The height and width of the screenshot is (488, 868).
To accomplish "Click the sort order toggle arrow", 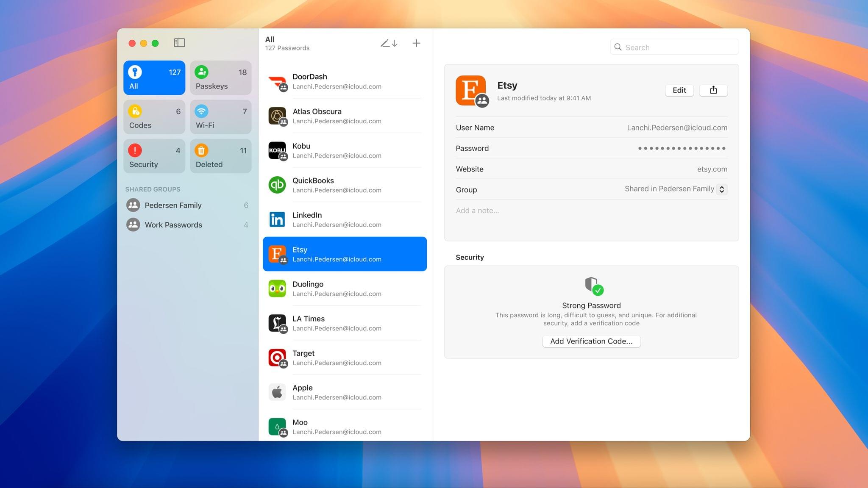I will (395, 43).
